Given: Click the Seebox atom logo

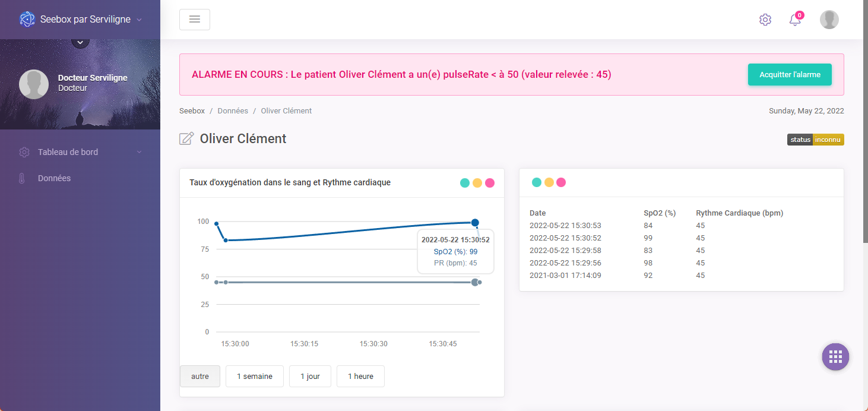Looking at the screenshot, I should [x=26, y=19].
